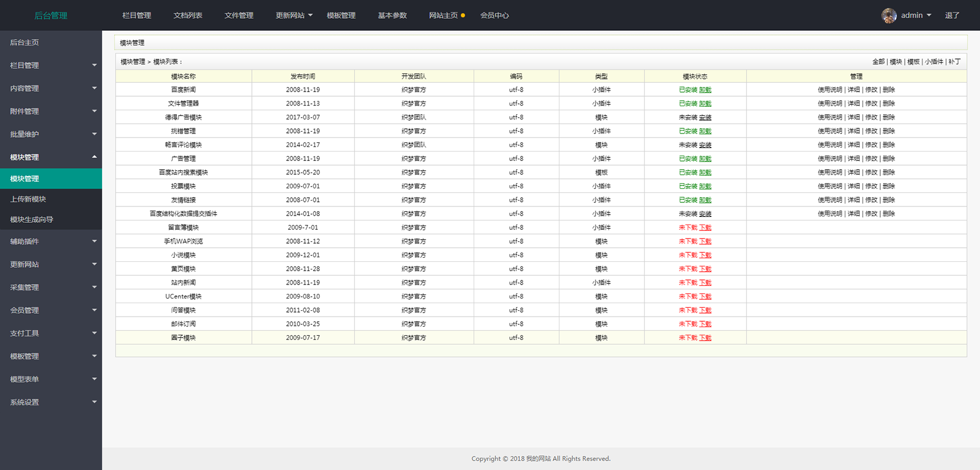Open 使用说明 for 投票模块 row
The image size is (980, 470).
point(829,187)
